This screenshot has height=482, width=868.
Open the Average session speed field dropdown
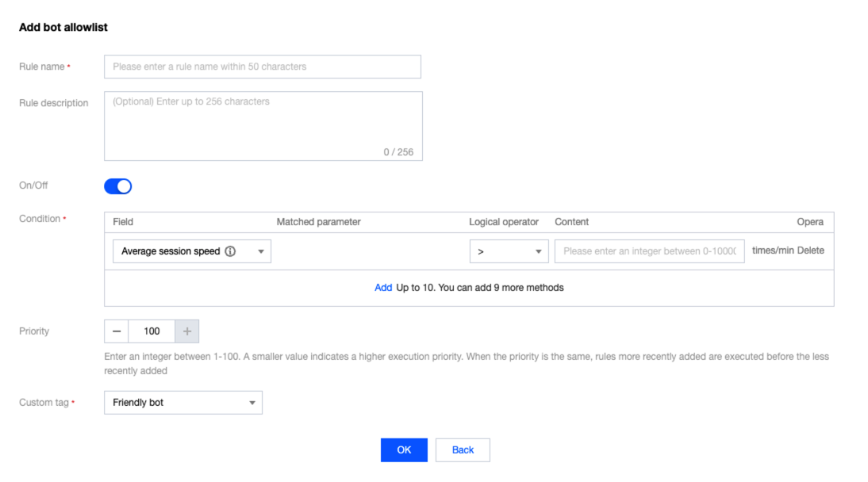(x=191, y=251)
